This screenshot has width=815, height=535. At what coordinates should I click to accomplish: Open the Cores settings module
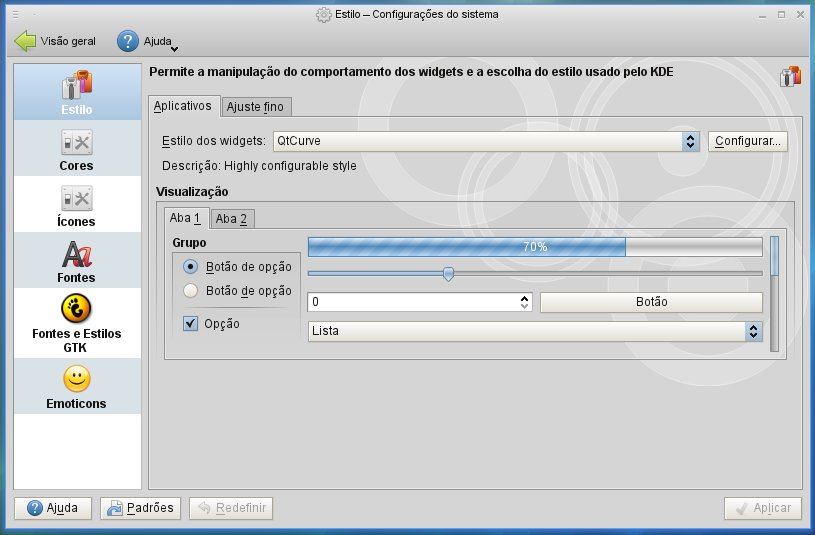pos(77,149)
